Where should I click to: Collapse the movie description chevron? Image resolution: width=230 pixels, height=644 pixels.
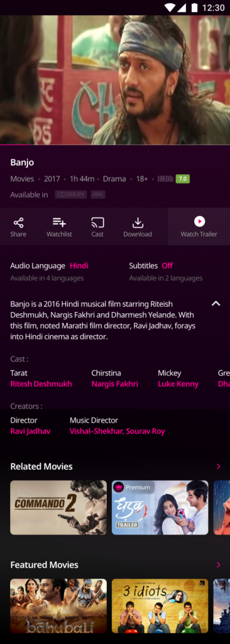click(216, 304)
